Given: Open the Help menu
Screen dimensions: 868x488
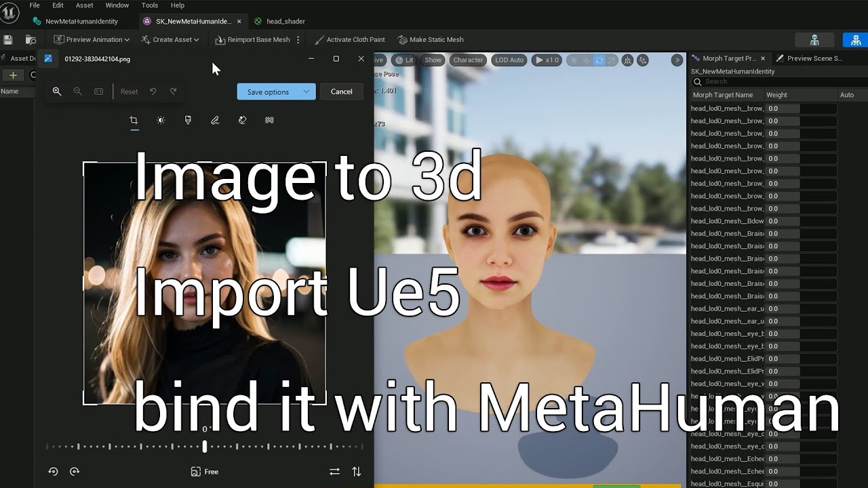Looking at the screenshot, I should point(178,5).
